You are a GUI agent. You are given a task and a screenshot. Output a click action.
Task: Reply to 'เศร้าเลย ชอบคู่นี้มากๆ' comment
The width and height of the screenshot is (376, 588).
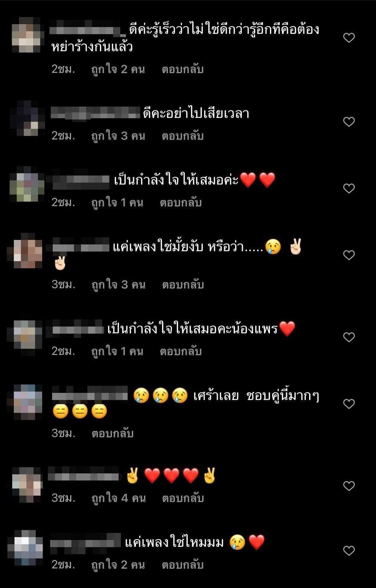(x=112, y=433)
